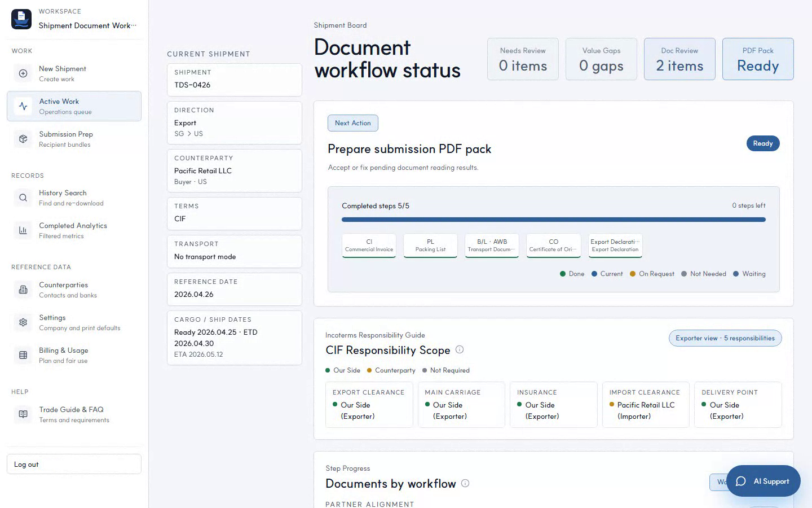
Task: Click the Import Clearance responsibility card
Action: click(646, 405)
